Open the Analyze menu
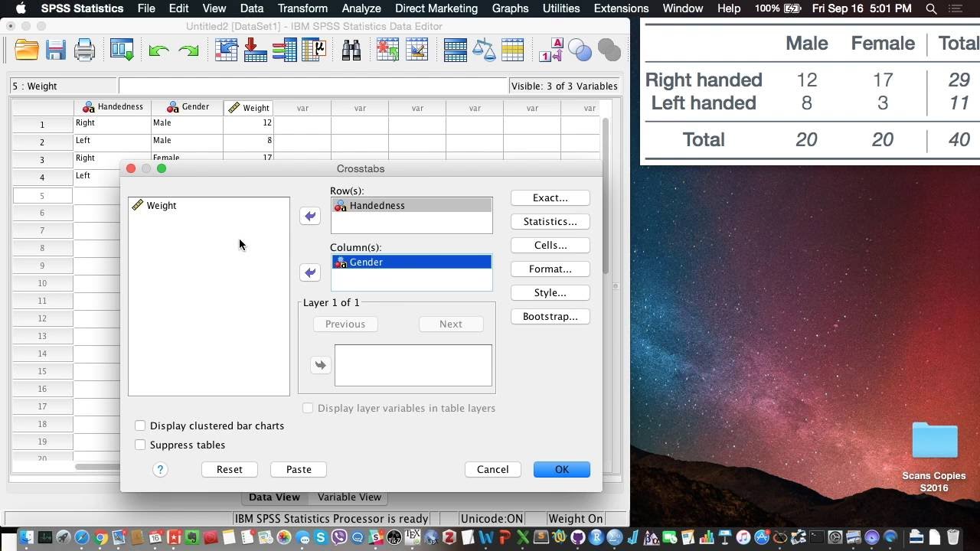Image resolution: width=980 pixels, height=551 pixels. click(x=361, y=8)
